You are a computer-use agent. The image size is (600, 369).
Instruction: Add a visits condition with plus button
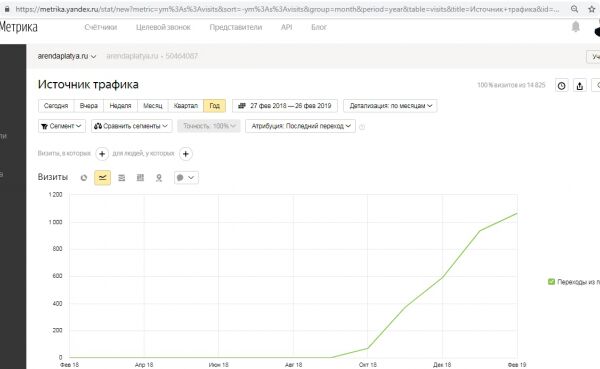click(102, 154)
